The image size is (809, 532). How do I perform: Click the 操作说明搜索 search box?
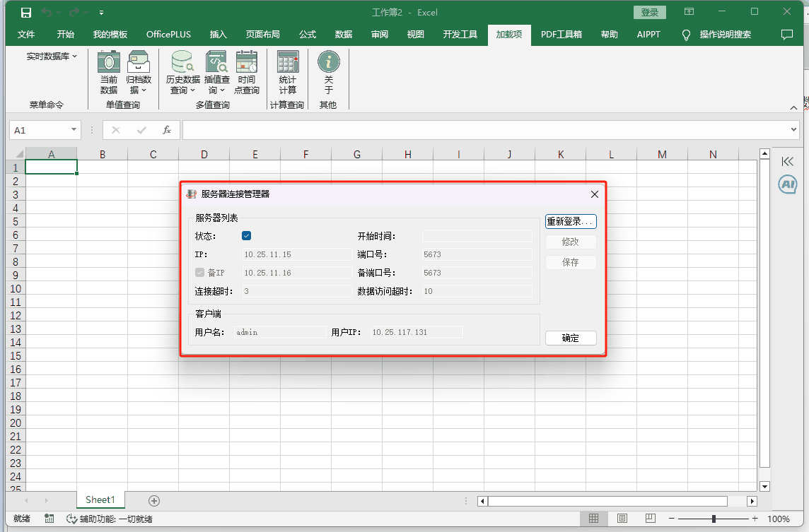click(x=725, y=35)
